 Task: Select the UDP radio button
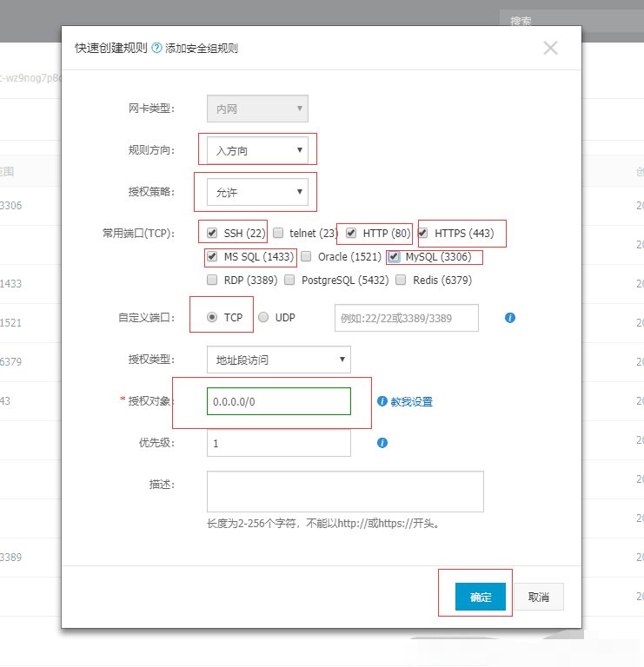[x=263, y=318]
